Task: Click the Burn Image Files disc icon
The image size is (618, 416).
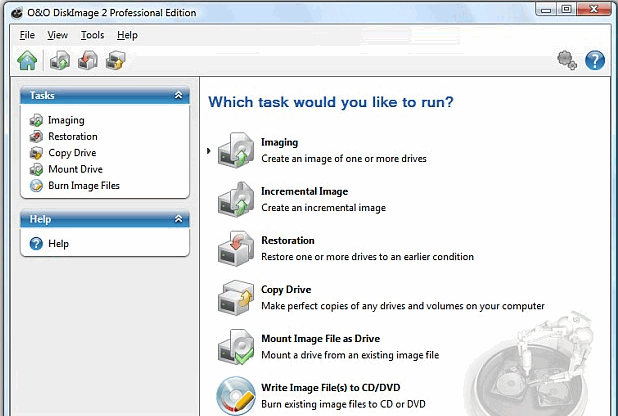Action: pyautogui.click(x=36, y=186)
